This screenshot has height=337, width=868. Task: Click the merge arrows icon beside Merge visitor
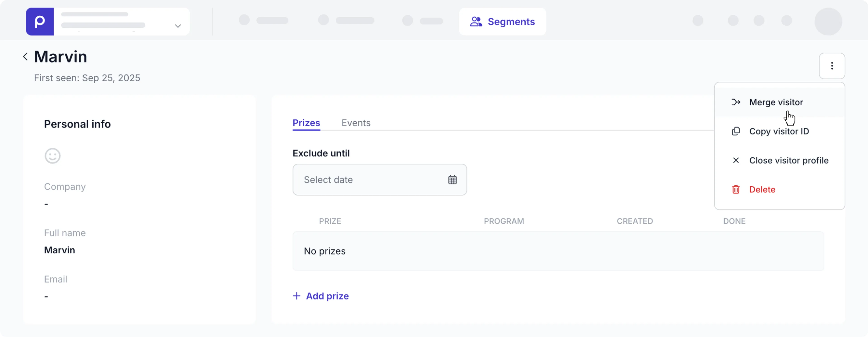tap(736, 102)
